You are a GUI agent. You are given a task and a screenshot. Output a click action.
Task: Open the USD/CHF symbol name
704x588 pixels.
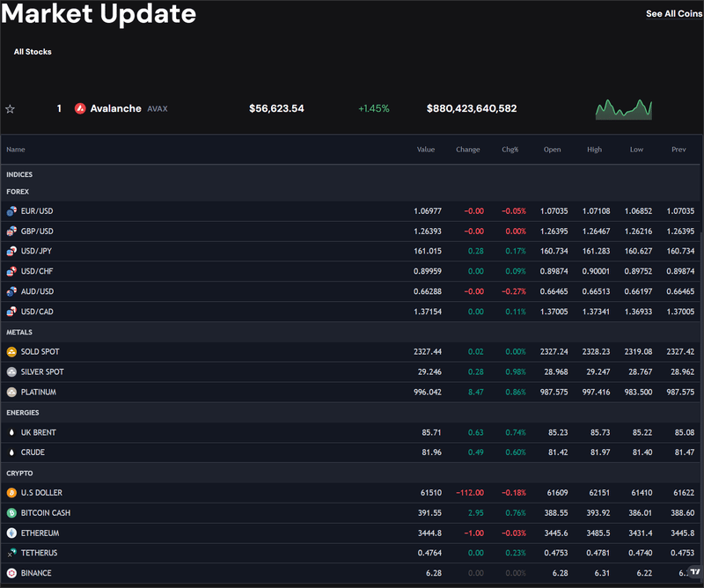(37, 271)
